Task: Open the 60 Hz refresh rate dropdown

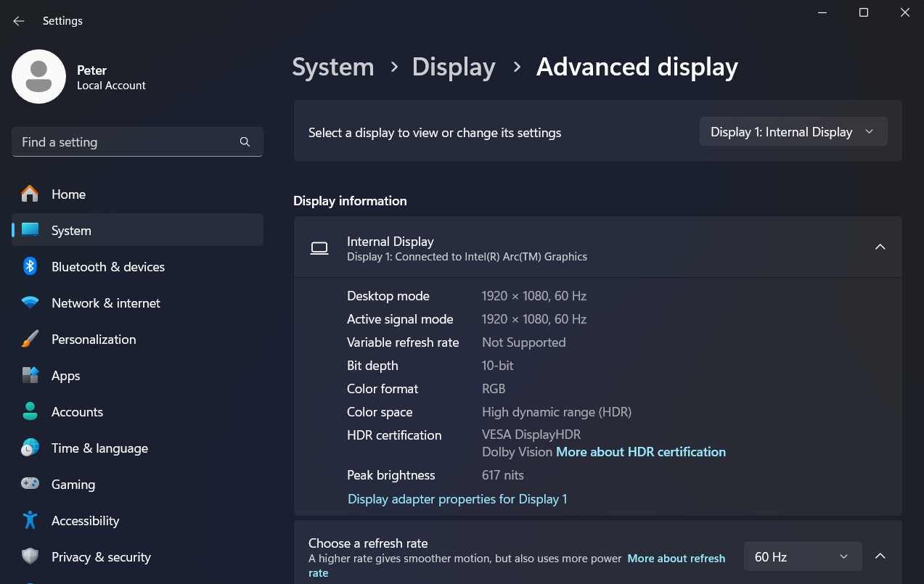Action: (x=802, y=556)
